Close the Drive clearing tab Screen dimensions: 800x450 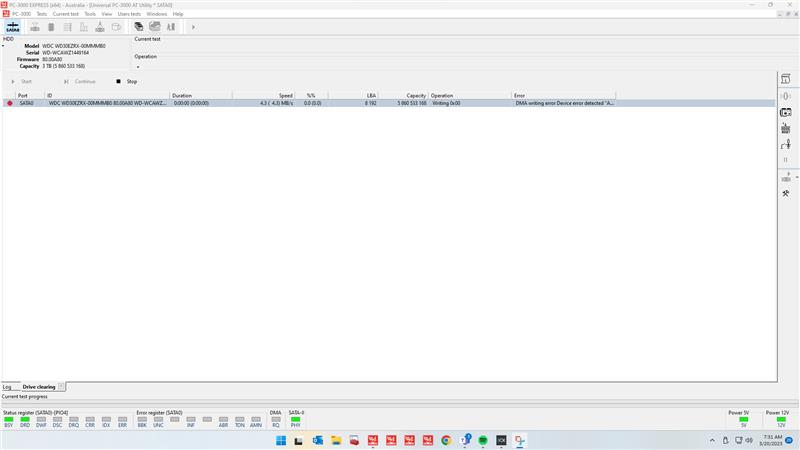point(61,386)
